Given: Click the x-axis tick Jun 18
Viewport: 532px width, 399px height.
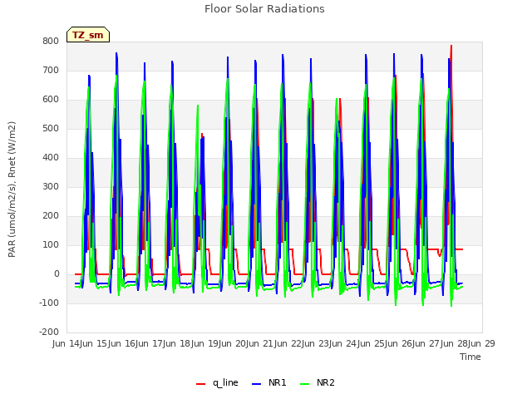Looking at the screenshot, I should 178,343.
